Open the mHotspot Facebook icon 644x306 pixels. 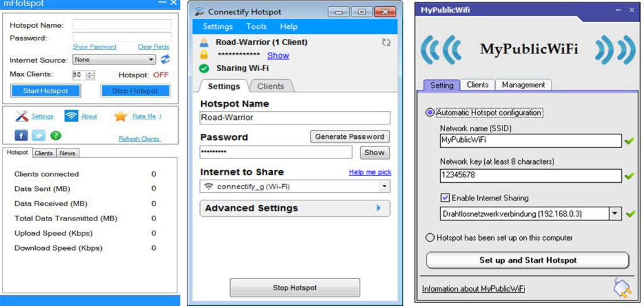pos(21,135)
